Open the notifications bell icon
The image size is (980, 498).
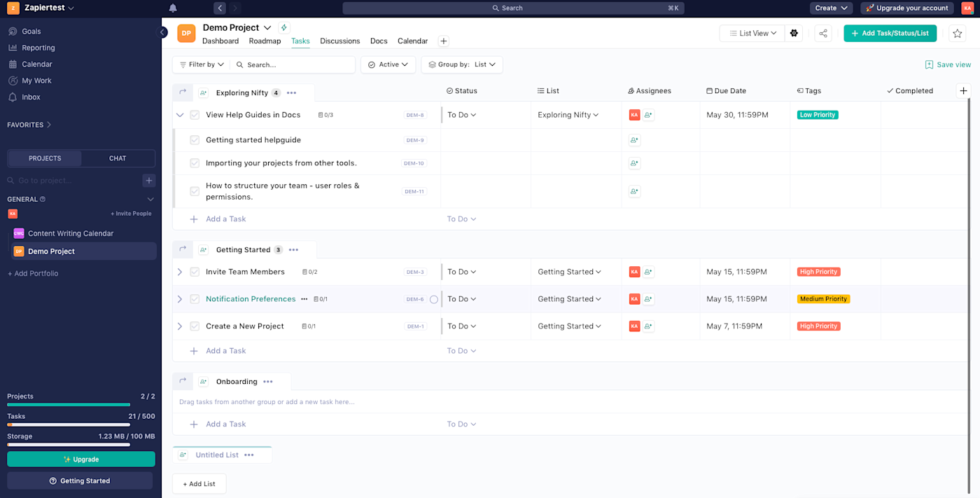[x=173, y=8]
